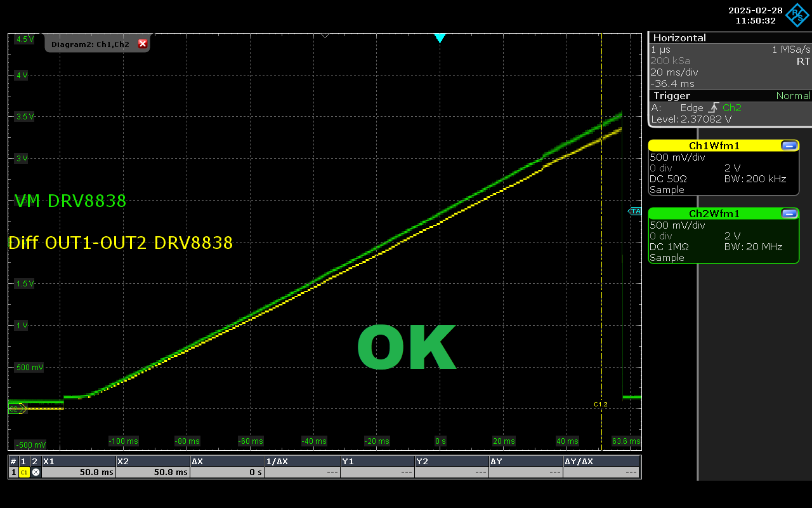Open the Horizontal settings header
Viewport: 812px width, 508px height.
click(x=730, y=37)
